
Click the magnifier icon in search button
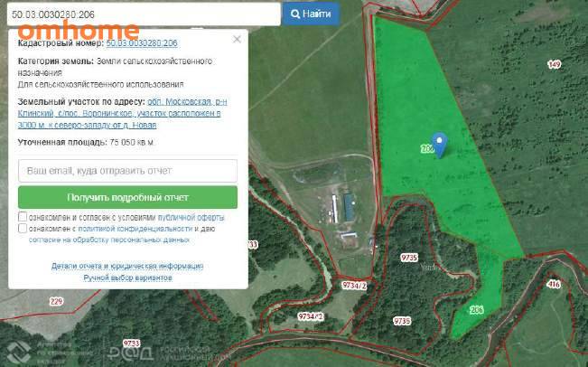[295, 14]
